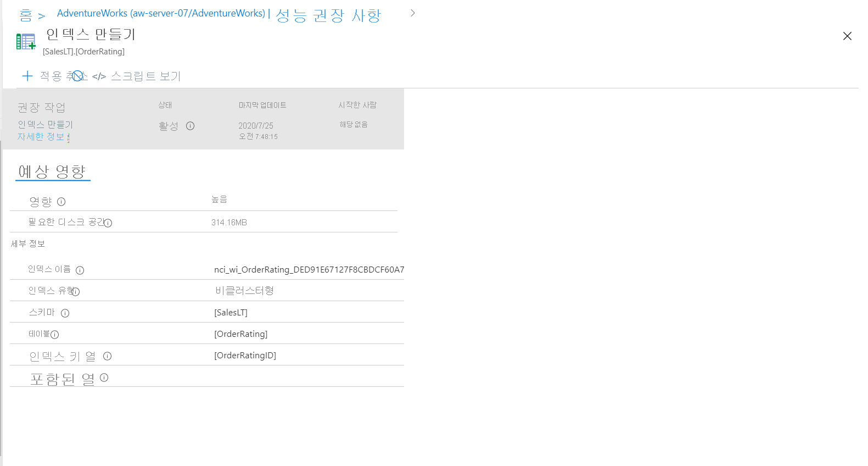Click info icon next to 인덱스 유형
Viewport: 868px width, 466px height.
[x=76, y=292]
